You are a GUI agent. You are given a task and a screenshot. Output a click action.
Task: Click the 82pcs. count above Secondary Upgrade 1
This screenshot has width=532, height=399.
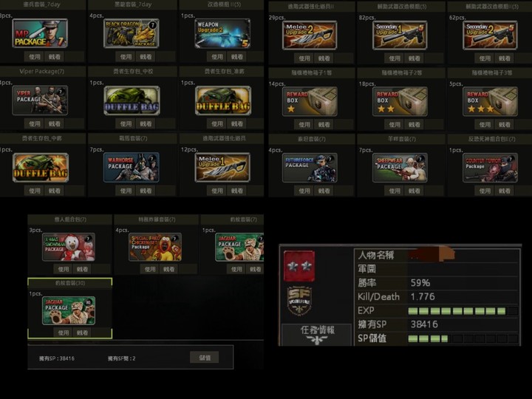367,18
